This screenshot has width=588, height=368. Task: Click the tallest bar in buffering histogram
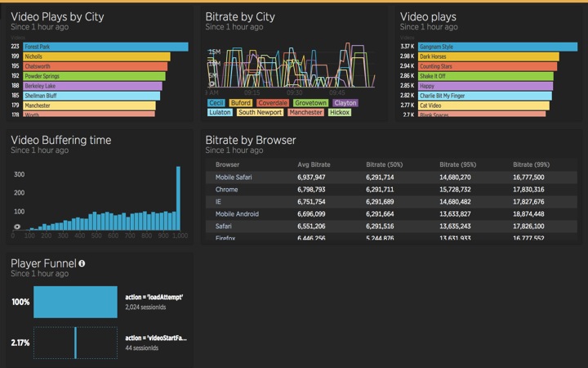click(x=178, y=198)
